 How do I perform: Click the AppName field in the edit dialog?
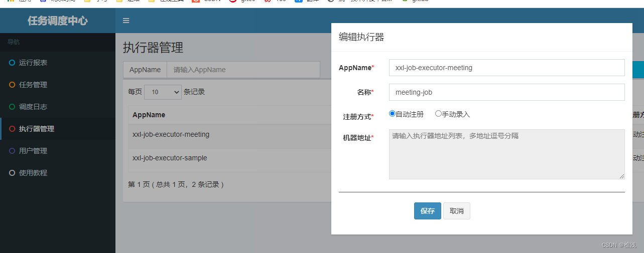[506, 68]
